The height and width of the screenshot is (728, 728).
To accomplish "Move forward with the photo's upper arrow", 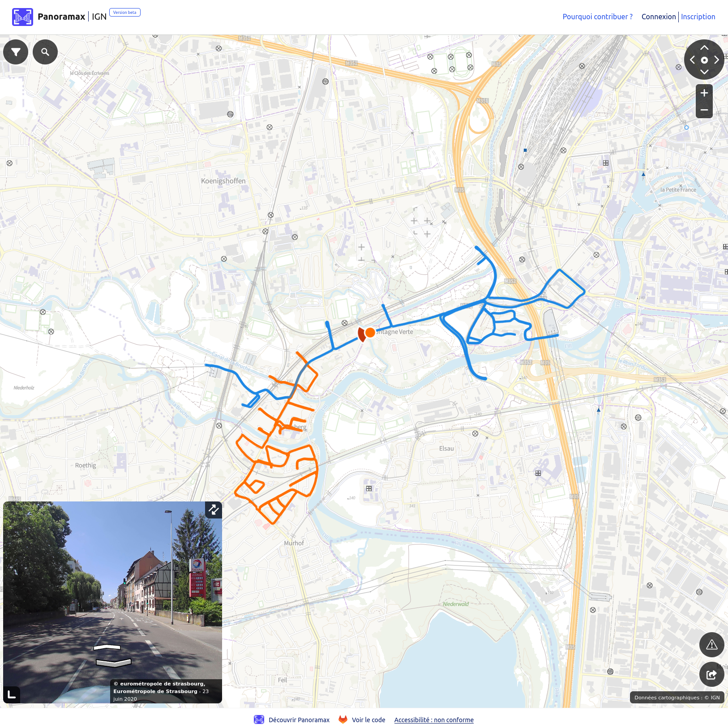I will [107, 647].
